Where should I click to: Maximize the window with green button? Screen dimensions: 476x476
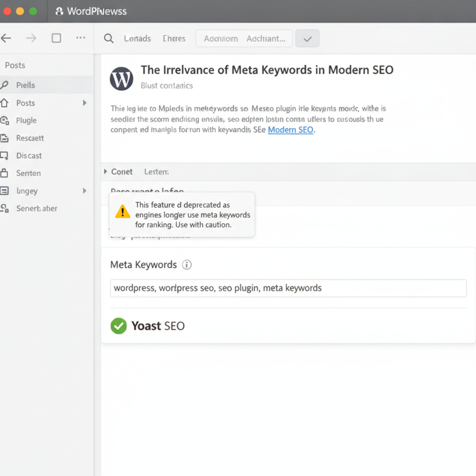click(x=33, y=11)
